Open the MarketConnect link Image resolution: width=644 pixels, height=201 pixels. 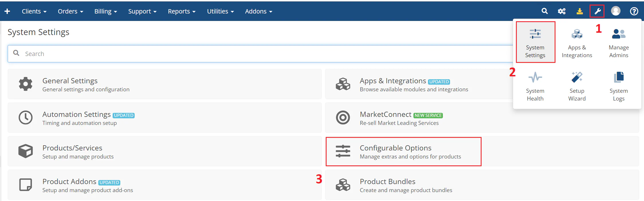(x=386, y=114)
